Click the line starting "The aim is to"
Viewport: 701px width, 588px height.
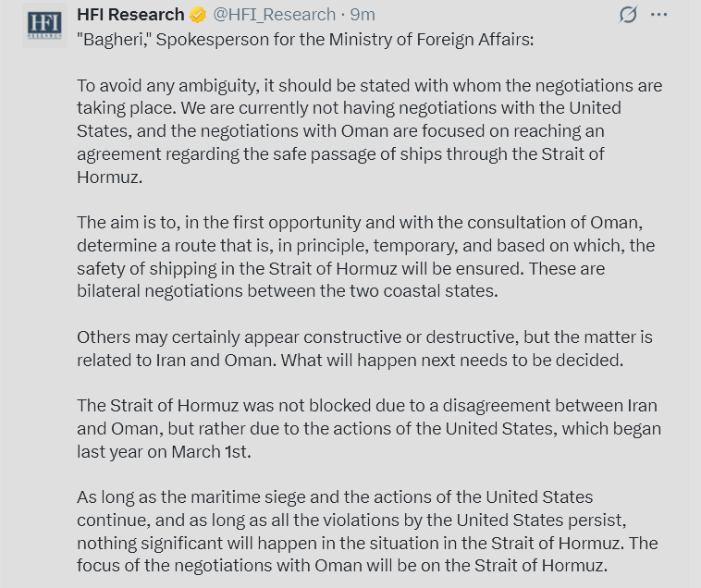(x=360, y=223)
